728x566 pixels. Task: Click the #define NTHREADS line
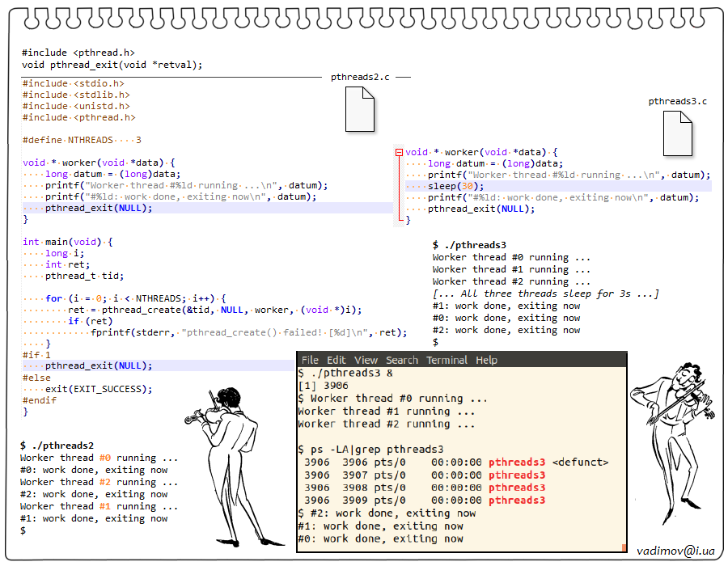(x=82, y=140)
